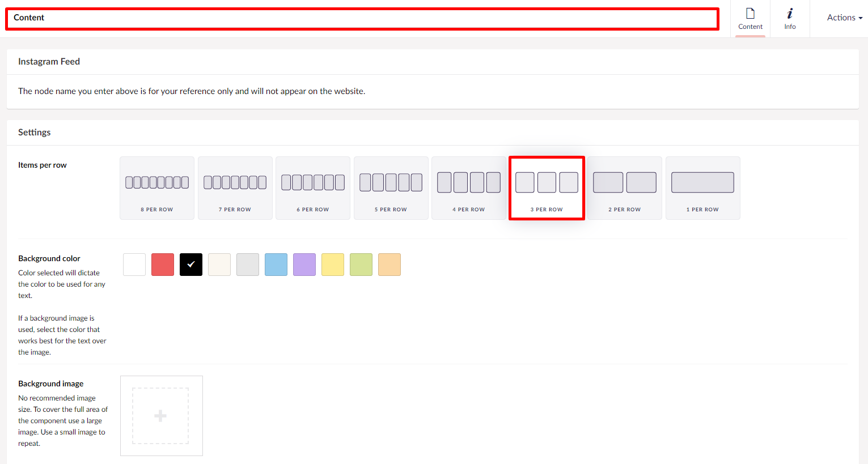The height and width of the screenshot is (464, 868).
Task: Pick the peach background color swatch
Action: pyautogui.click(x=389, y=265)
